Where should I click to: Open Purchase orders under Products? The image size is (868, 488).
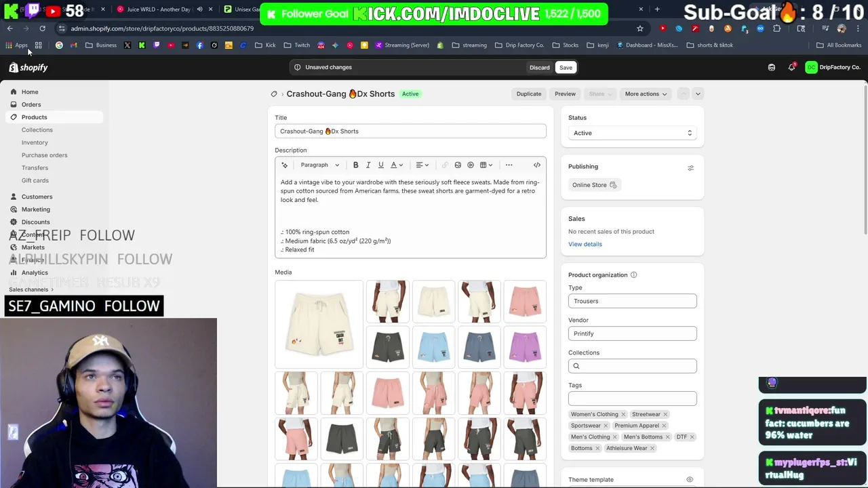pos(44,155)
